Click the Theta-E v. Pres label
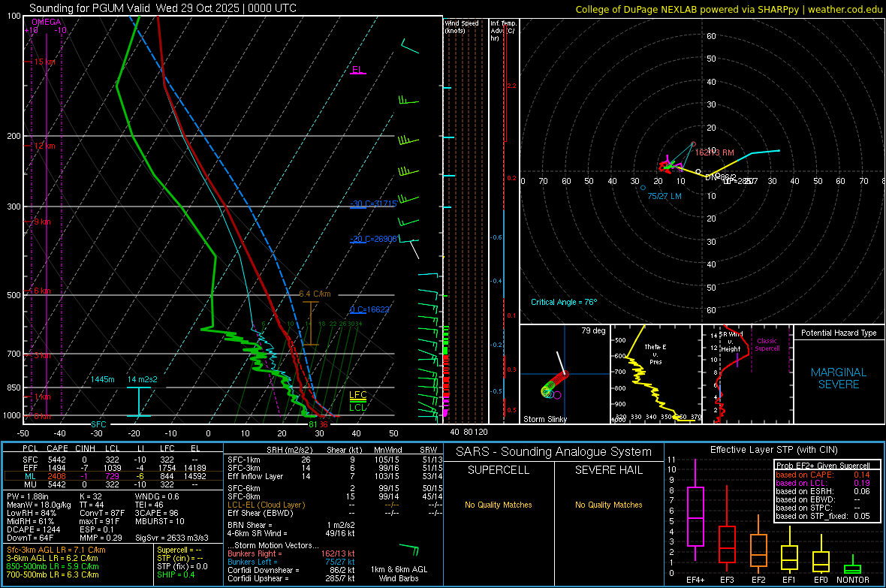 [x=655, y=354]
